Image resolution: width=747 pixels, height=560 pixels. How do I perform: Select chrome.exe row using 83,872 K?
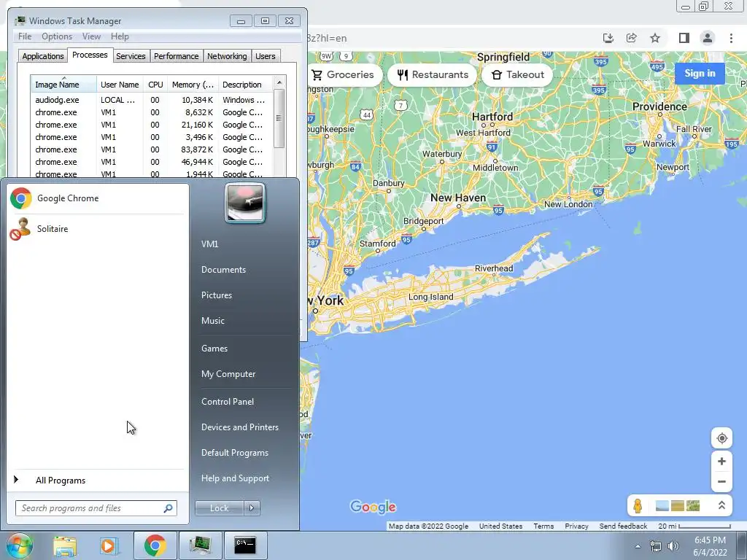pyautogui.click(x=152, y=149)
